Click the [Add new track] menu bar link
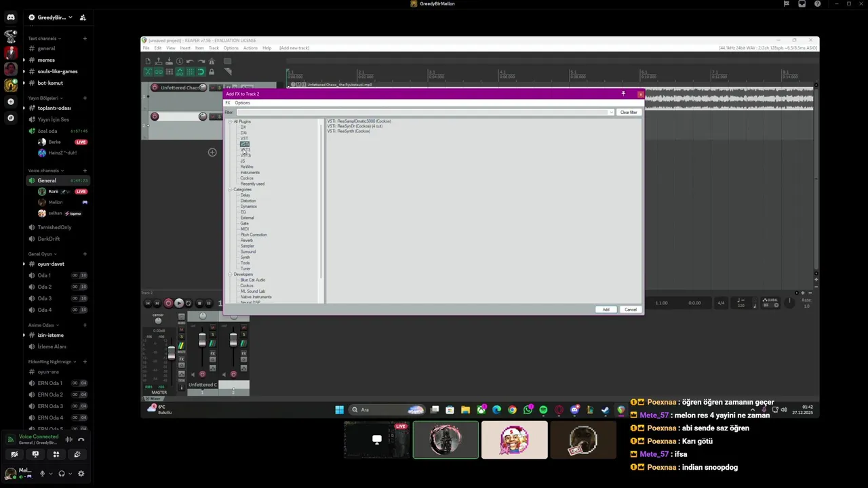 (x=294, y=48)
